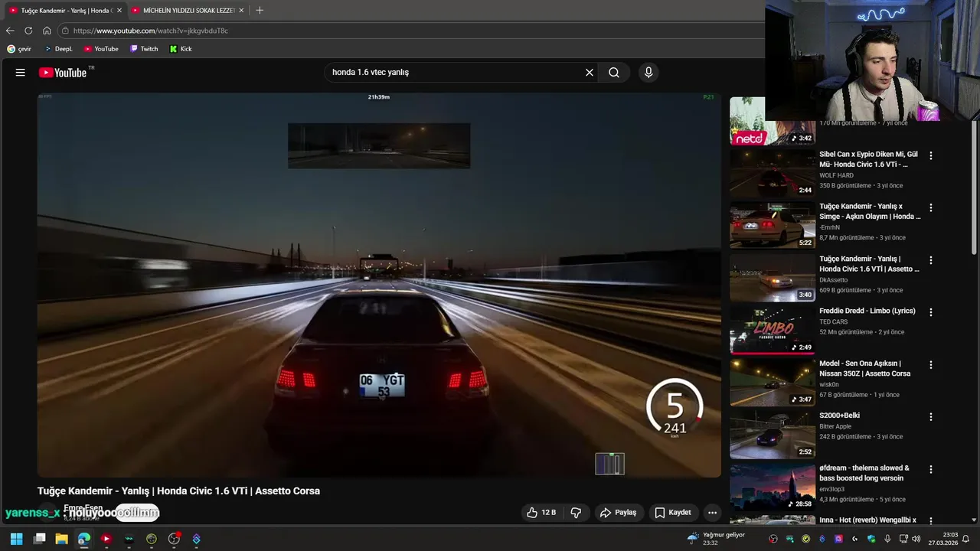980x551 pixels.
Task: Open the YouTube bookmark
Action: coord(101,49)
